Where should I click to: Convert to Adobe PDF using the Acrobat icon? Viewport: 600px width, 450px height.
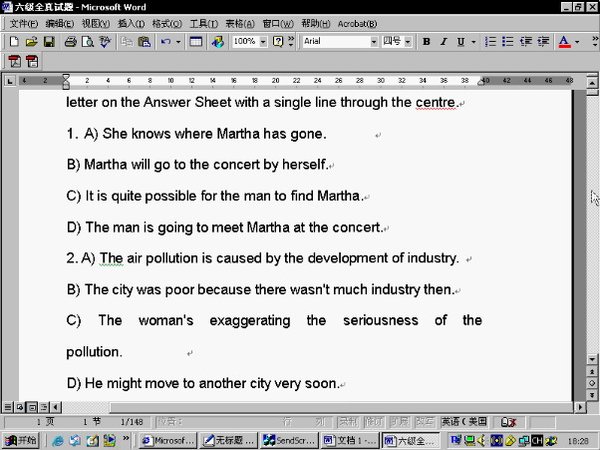pos(14,61)
